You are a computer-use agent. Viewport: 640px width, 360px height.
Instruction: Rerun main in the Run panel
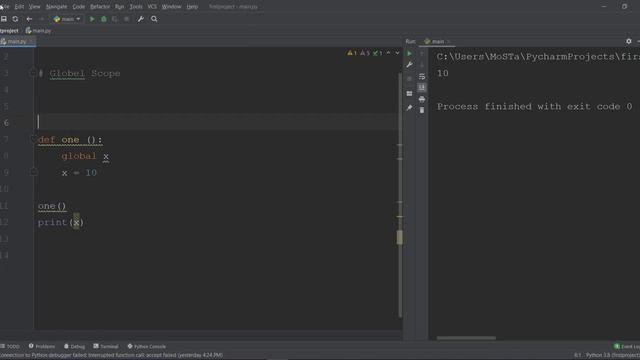click(x=409, y=53)
